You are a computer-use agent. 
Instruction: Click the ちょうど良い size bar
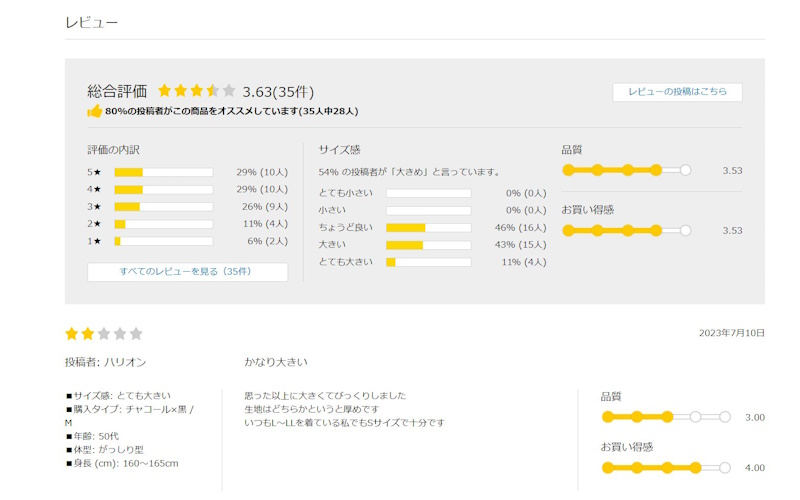click(428, 228)
